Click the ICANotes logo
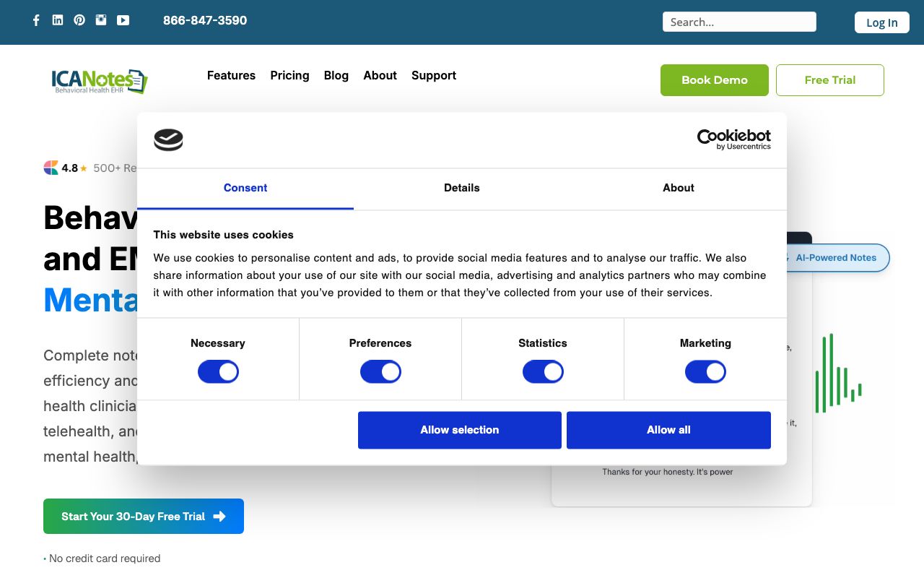The height and width of the screenshot is (578, 924). (x=100, y=81)
